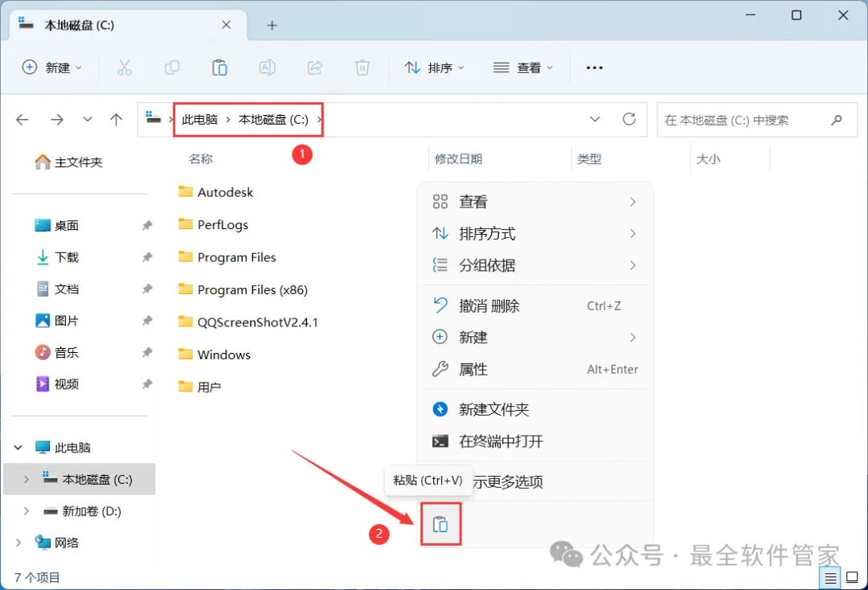This screenshot has height=590, width=868.
Task: Go up one folder level
Action: click(x=117, y=120)
